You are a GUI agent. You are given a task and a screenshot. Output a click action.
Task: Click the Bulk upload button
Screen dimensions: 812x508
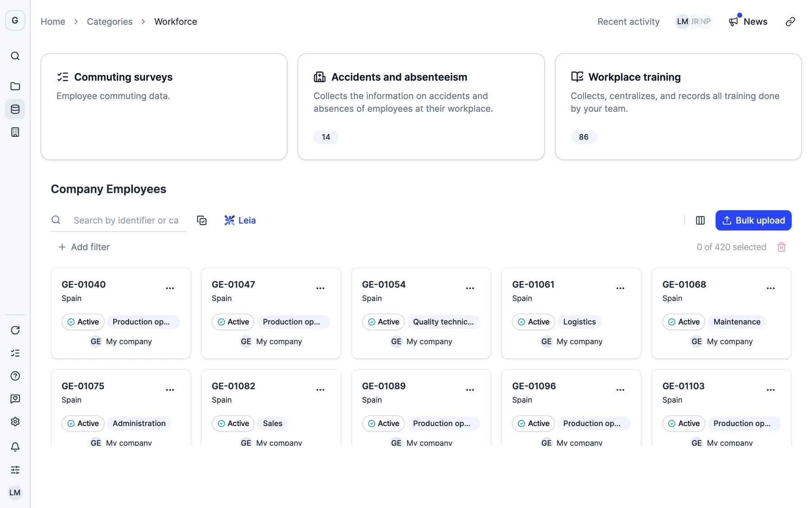tap(753, 220)
